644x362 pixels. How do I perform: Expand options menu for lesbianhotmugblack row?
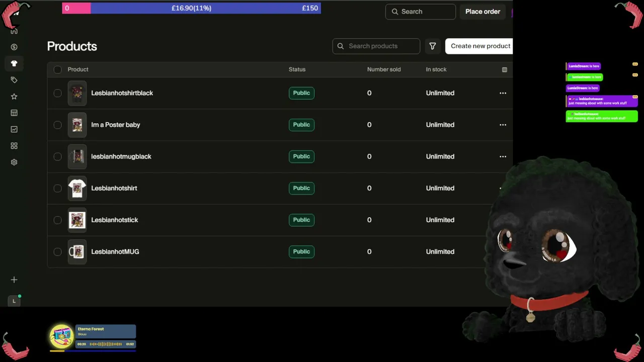coord(503,156)
